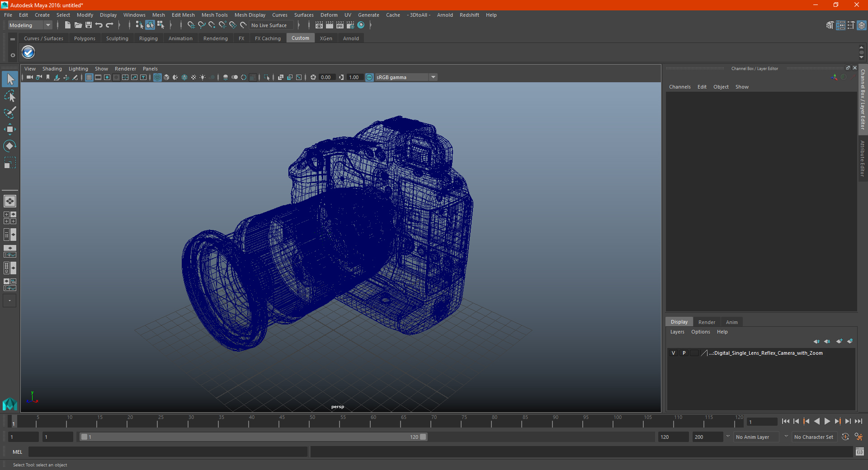Open shelf options gear menu
The height and width of the screenshot is (470, 868).
click(x=13, y=55)
